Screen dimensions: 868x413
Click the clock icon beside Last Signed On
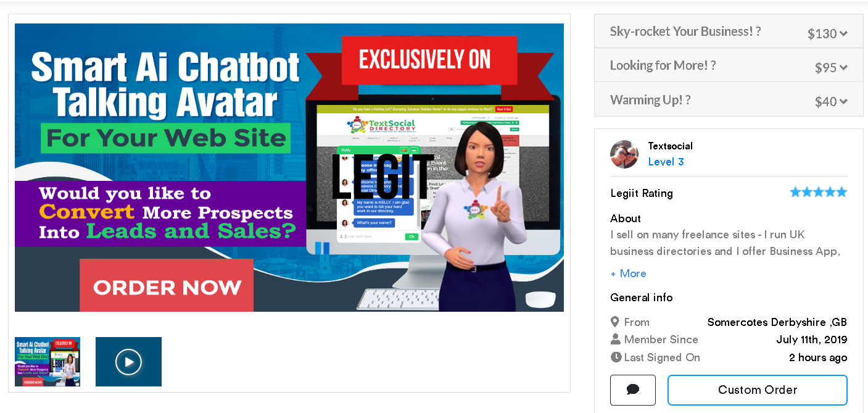[x=616, y=357]
